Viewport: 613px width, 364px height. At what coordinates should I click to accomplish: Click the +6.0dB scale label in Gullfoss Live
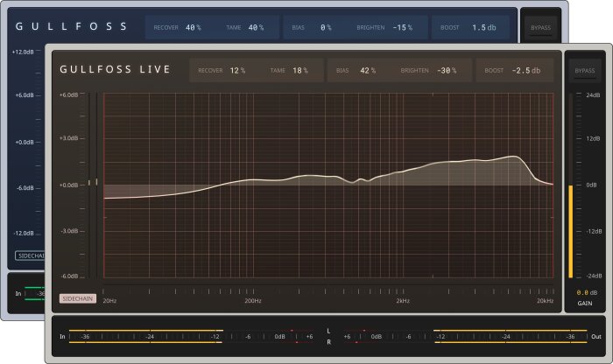pyautogui.click(x=69, y=94)
